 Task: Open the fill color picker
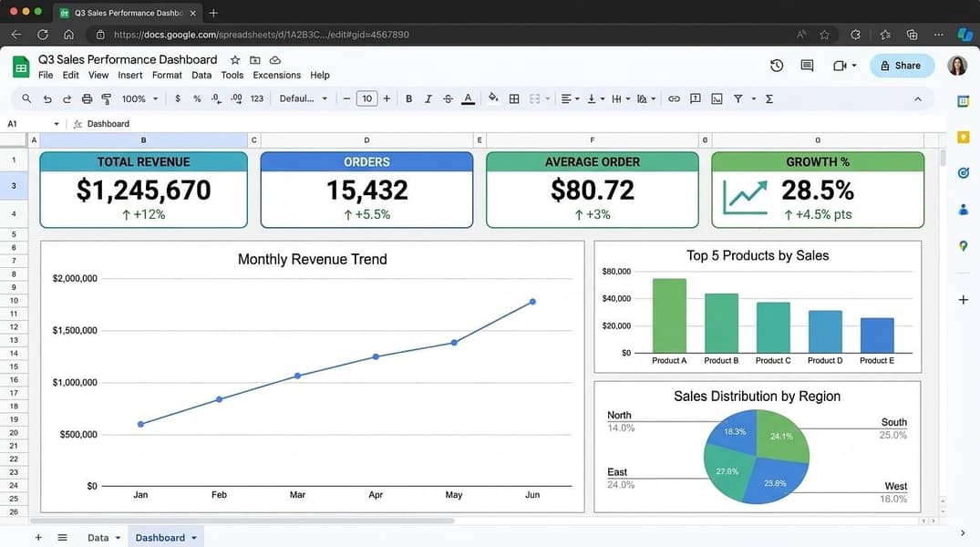click(x=493, y=98)
